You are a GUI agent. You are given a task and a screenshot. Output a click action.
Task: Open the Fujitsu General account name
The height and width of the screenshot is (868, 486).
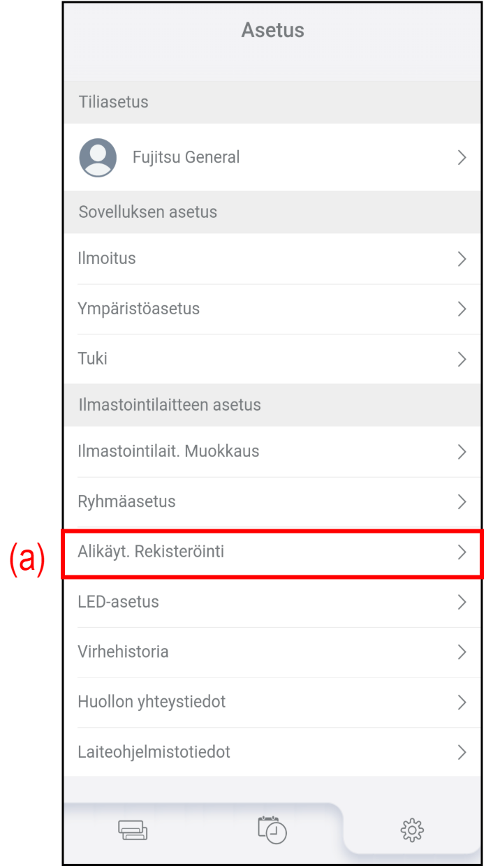186,157
